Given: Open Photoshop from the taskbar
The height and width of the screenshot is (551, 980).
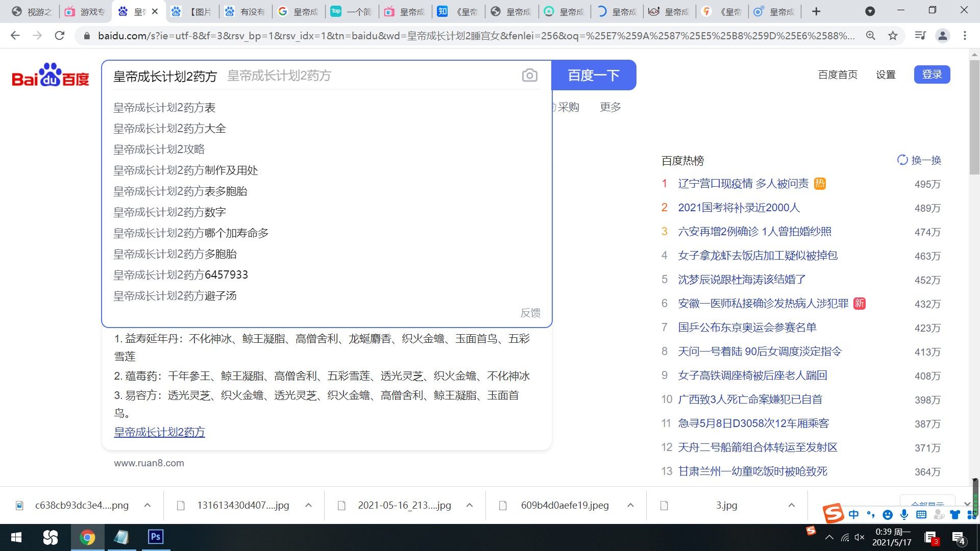Looking at the screenshot, I should [x=156, y=537].
